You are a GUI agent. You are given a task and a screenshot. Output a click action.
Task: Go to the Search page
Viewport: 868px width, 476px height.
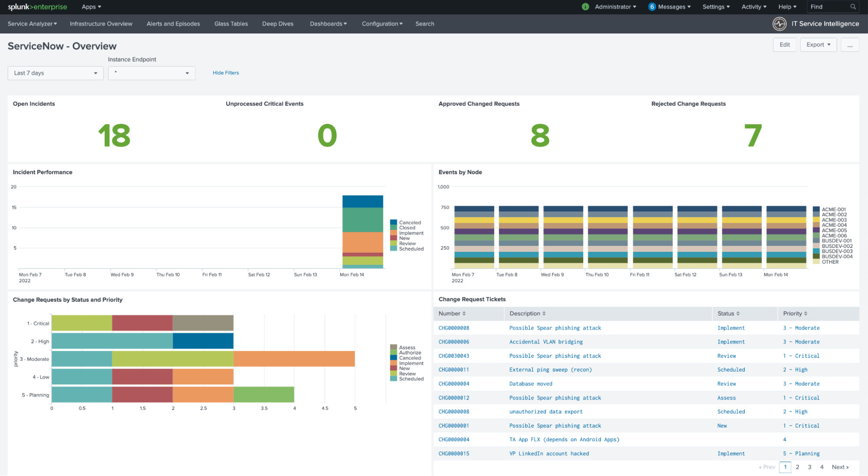pos(425,24)
